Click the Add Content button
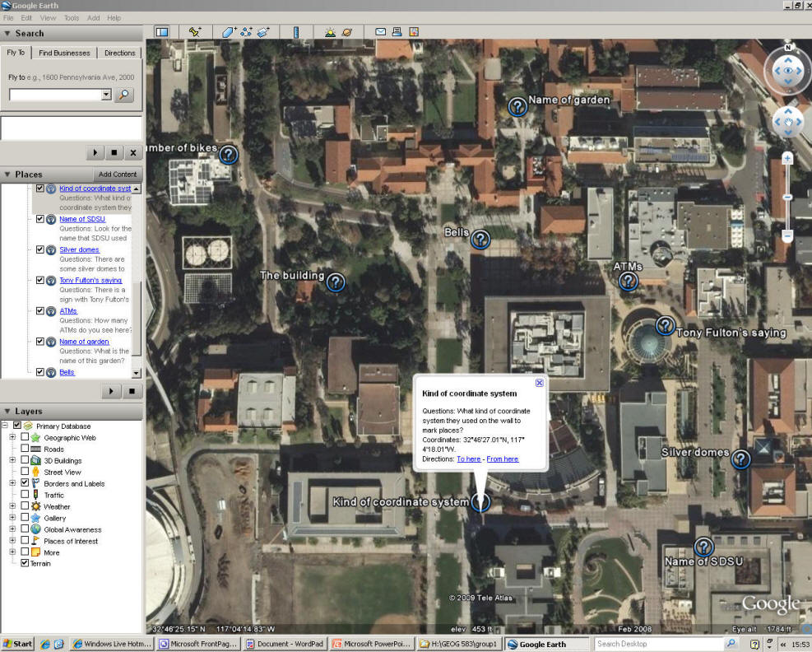The width and height of the screenshot is (812, 652). click(118, 175)
